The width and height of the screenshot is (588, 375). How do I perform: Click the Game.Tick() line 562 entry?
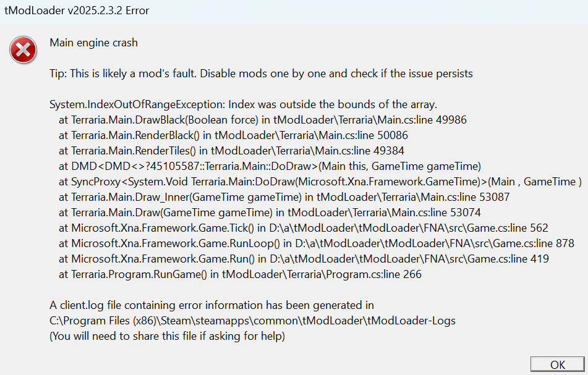[304, 228]
